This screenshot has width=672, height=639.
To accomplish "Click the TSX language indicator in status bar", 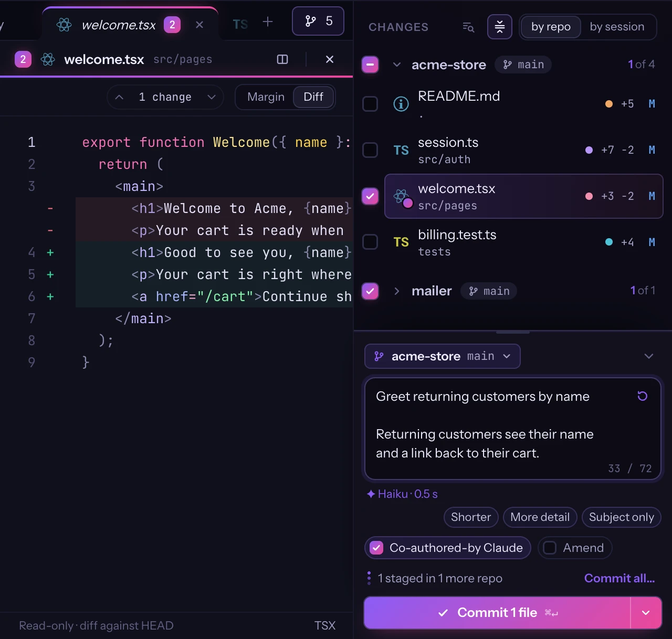I will click(x=325, y=626).
